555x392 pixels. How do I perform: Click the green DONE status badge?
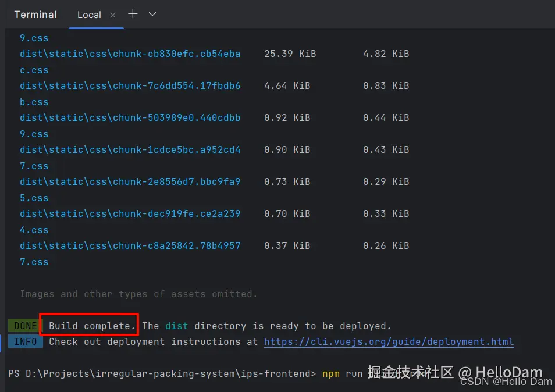click(x=23, y=325)
